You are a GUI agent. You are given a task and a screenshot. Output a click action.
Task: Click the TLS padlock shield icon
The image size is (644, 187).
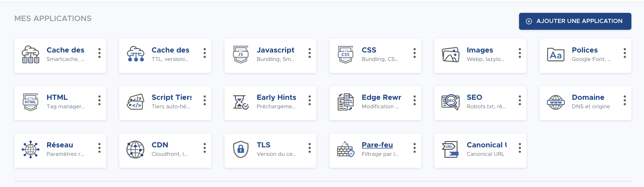[x=241, y=150]
